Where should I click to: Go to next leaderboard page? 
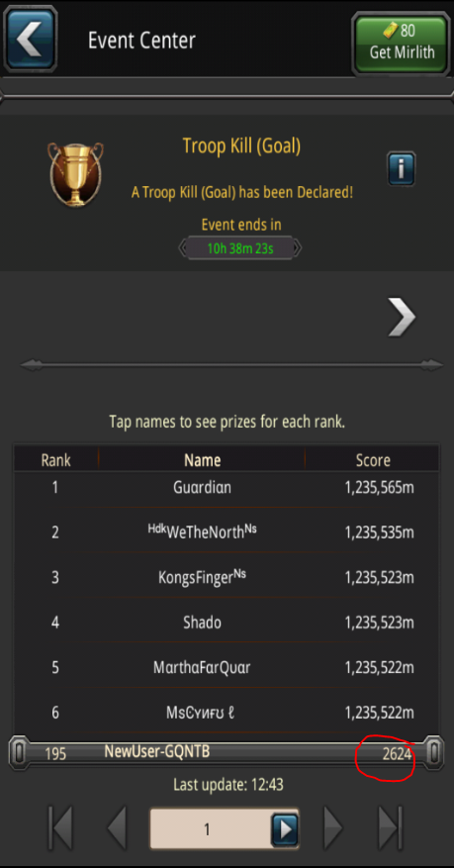333,828
